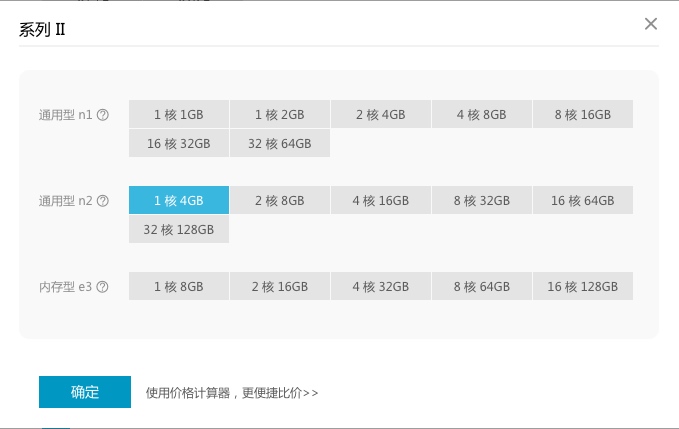Click help icon next to 通用型 n1
Image resolution: width=679 pixels, height=429 pixels.
(x=103, y=115)
